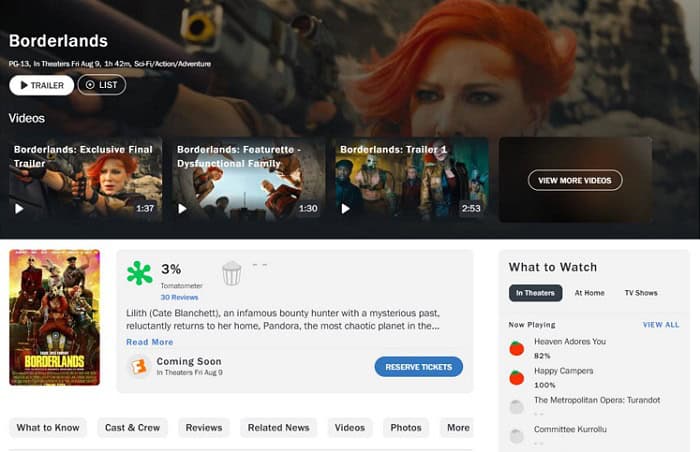Click the green splat Tomatometer icon

pos(140,273)
